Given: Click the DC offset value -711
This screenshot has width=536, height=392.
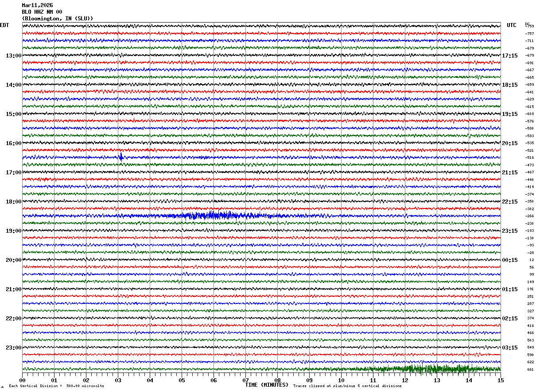Looking at the screenshot, I should (529, 41).
